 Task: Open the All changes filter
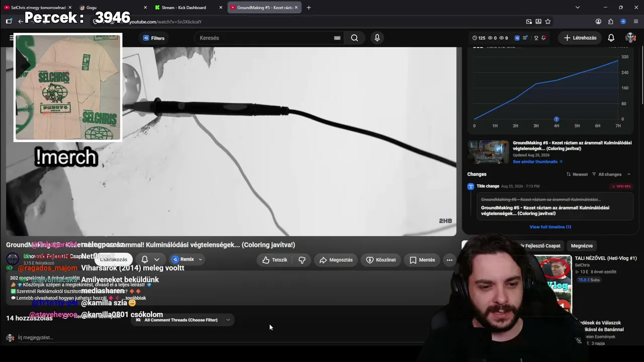click(x=607, y=174)
